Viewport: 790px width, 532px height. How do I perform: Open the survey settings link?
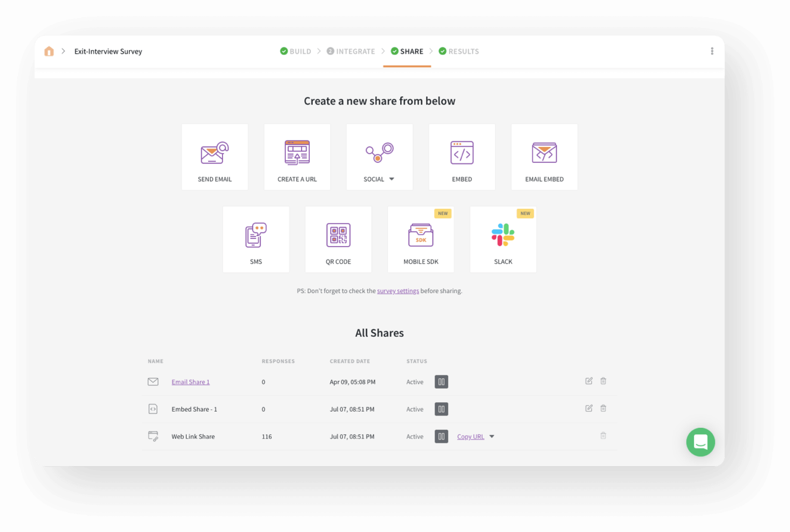(398, 291)
